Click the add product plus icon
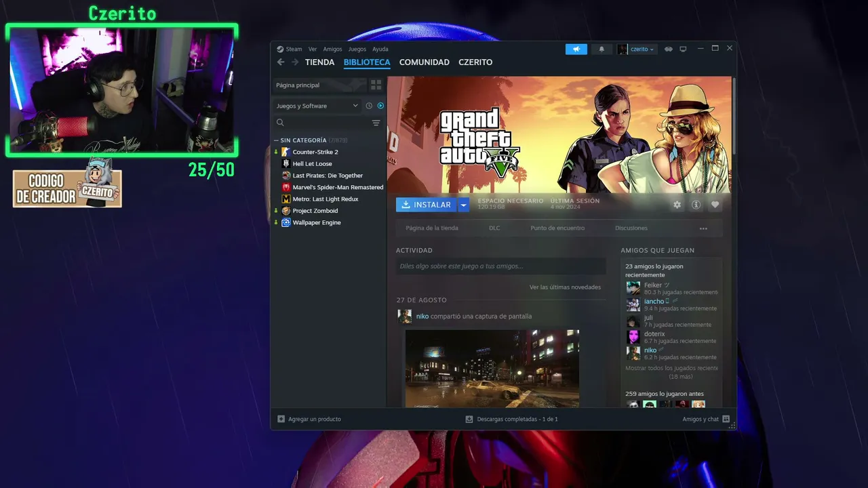Viewport: 868px width, 488px height. point(281,419)
